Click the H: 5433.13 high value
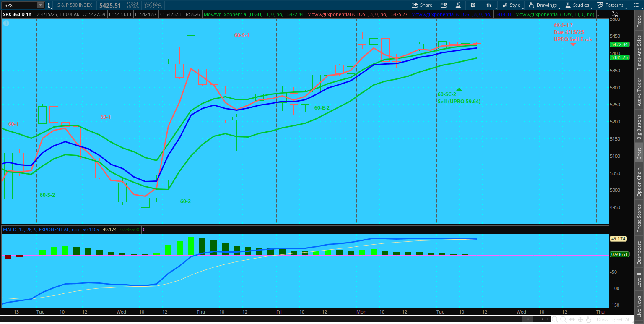The image size is (644, 324). (120, 14)
